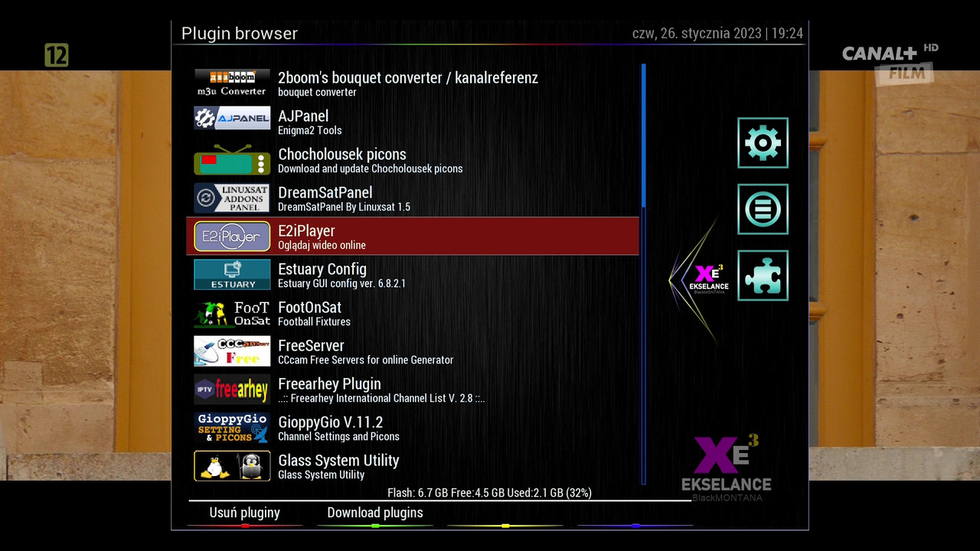Open the FootOnSat plugin icon
The width and height of the screenshot is (980, 551).
point(232,313)
